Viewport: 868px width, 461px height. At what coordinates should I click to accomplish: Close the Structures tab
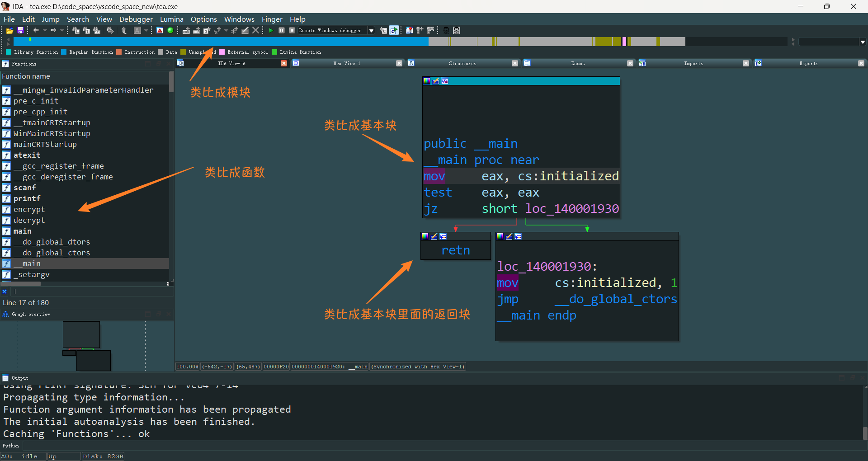point(515,63)
